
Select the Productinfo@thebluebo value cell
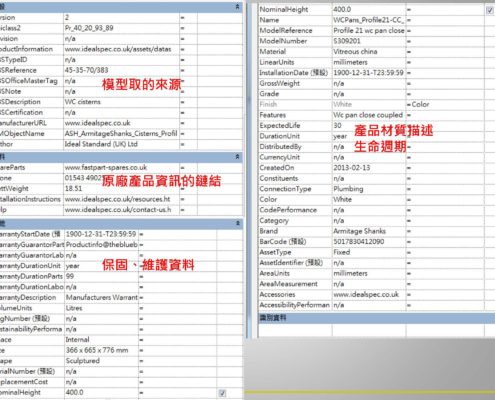pos(101,245)
